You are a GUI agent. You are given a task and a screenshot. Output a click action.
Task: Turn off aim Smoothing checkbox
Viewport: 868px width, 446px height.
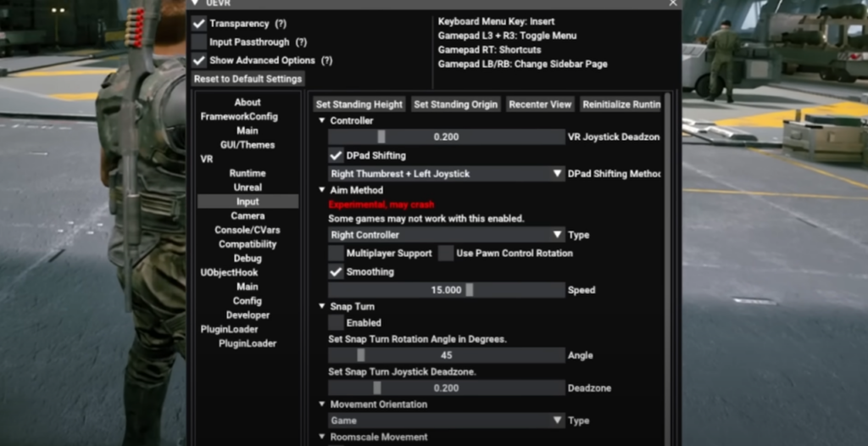[x=336, y=272]
